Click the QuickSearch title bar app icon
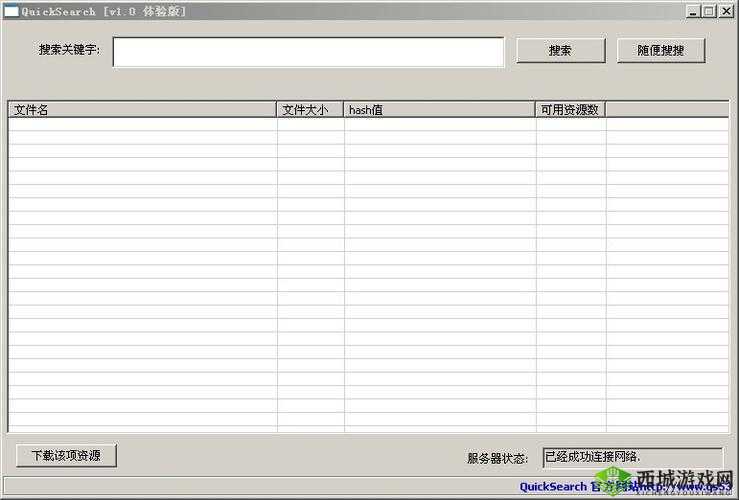This screenshot has height=500, width=739. 11,11
